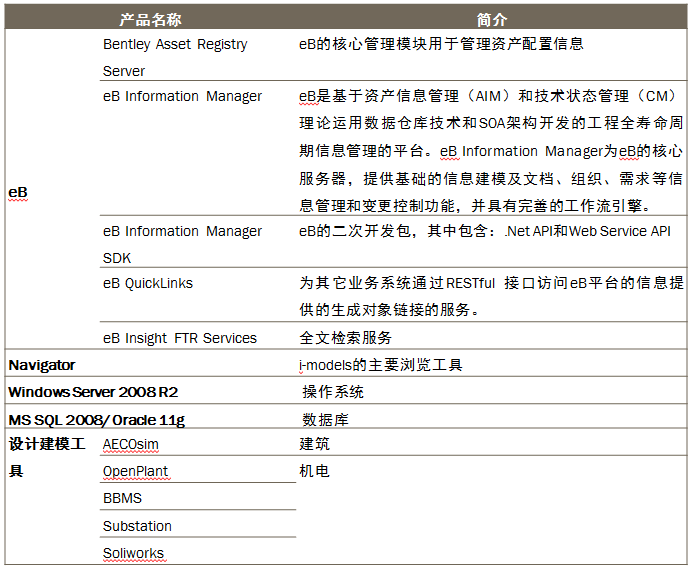Image resolution: width=693 pixels, height=568 pixels.
Task: Click the eB QuickLinks product name
Action: pyautogui.click(x=148, y=284)
